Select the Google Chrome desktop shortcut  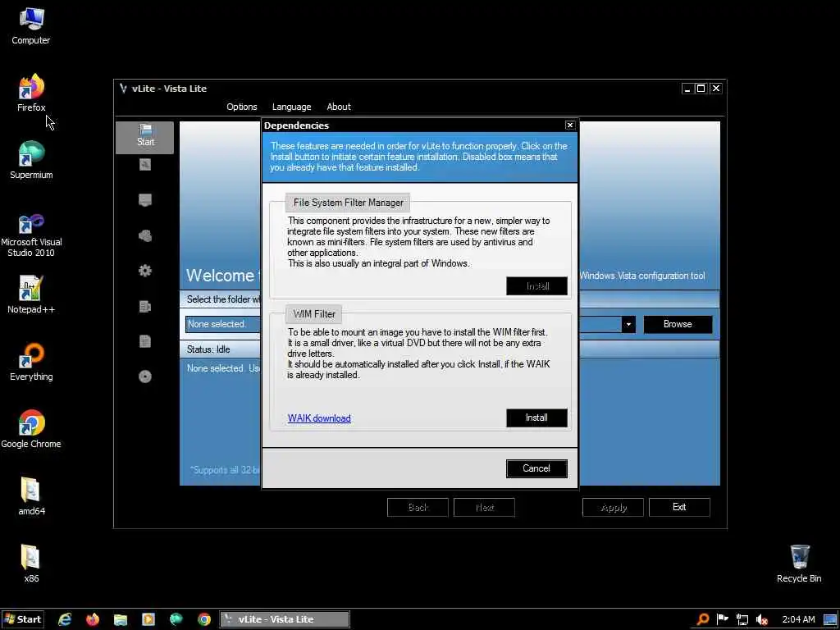(31, 429)
